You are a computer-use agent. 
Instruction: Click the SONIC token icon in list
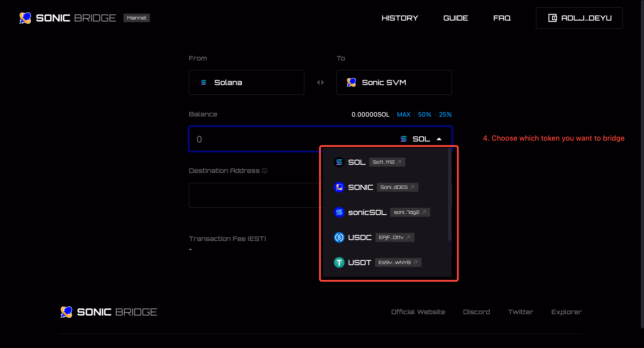click(339, 187)
